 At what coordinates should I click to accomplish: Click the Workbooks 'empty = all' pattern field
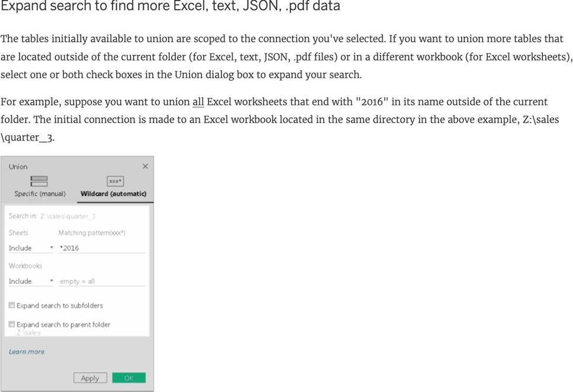101,281
